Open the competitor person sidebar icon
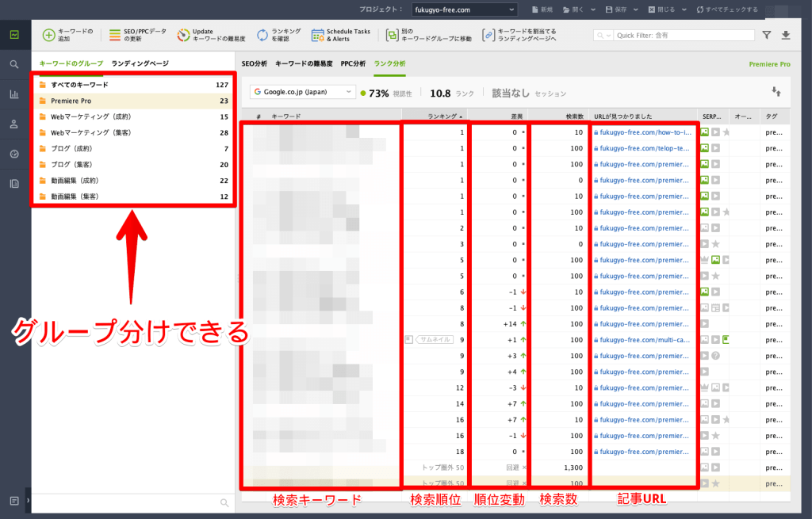 14,124
